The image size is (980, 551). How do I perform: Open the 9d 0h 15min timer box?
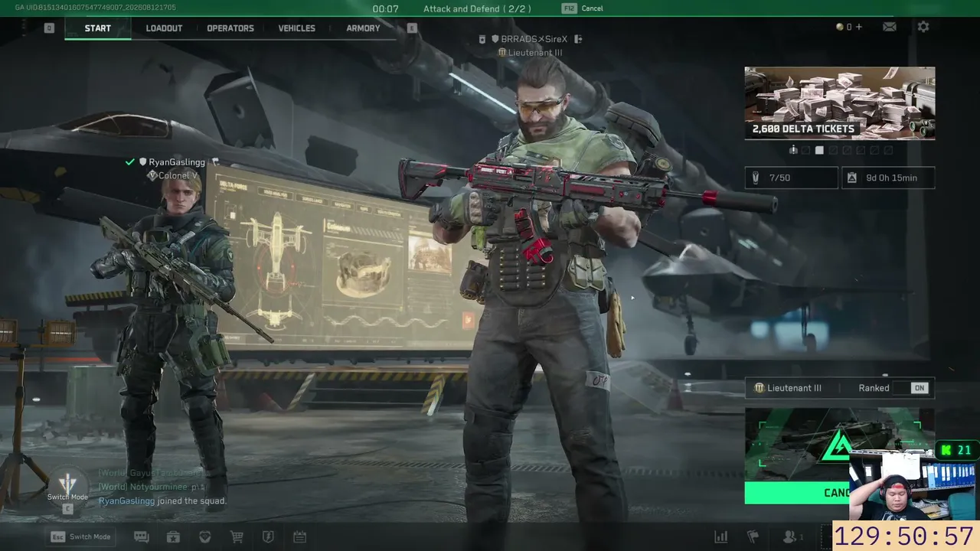coord(888,178)
